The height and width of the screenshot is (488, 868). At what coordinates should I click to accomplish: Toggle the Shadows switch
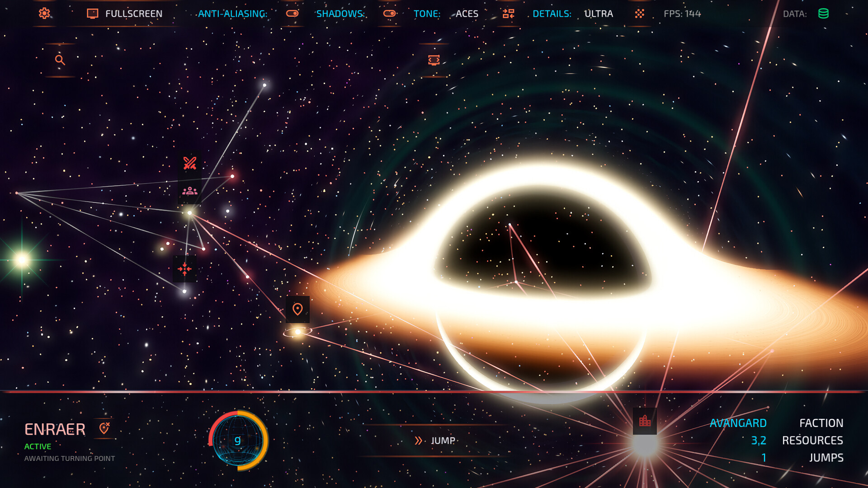coord(390,14)
